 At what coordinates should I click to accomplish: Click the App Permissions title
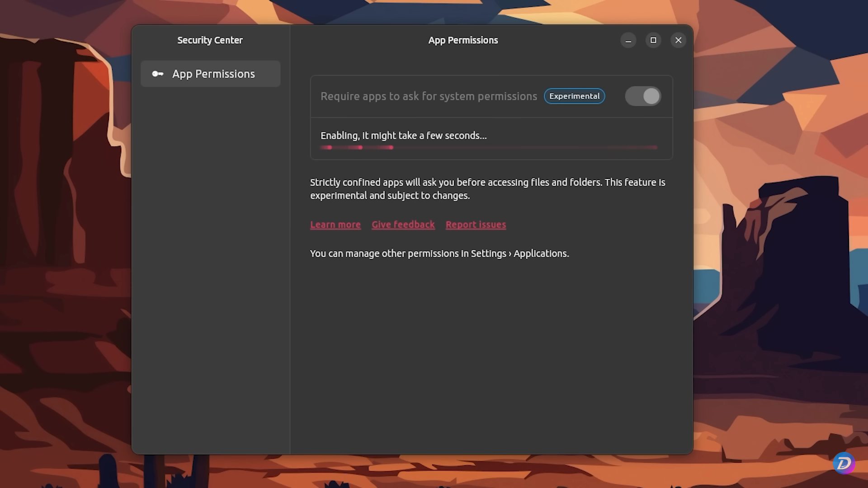pyautogui.click(x=463, y=40)
